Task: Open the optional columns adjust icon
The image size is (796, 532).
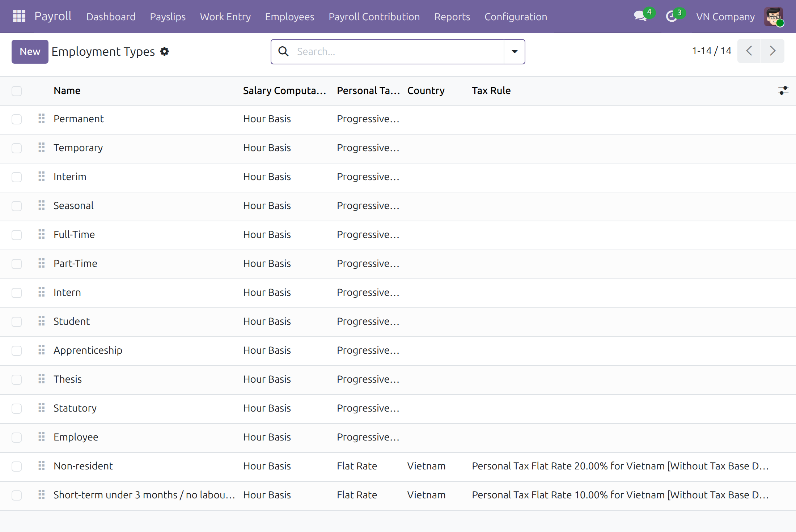Action: coord(783,90)
